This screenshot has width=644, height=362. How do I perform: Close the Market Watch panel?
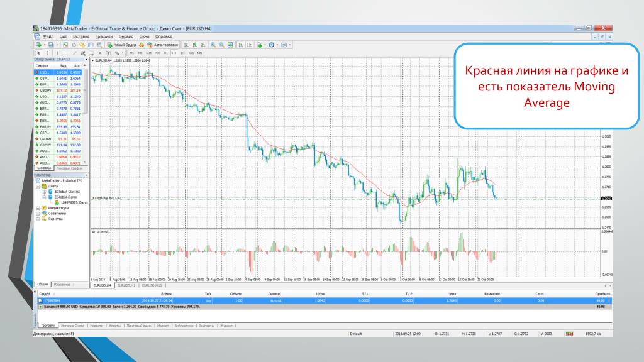[86, 60]
